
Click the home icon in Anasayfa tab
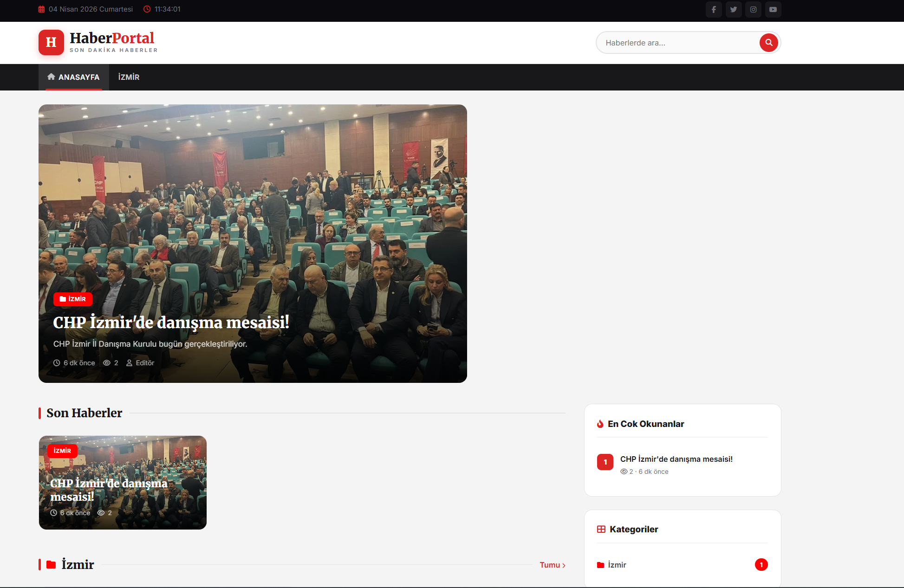pyautogui.click(x=51, y=77)
